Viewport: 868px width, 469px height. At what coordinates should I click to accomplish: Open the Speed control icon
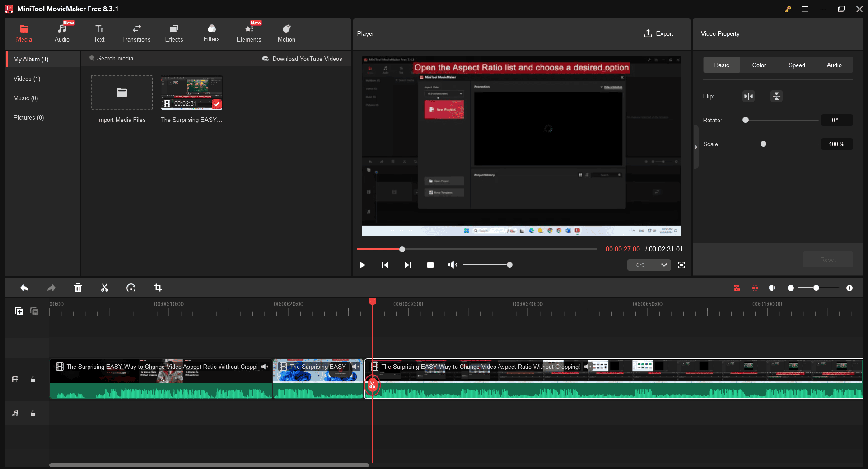(x=131, y=288)
